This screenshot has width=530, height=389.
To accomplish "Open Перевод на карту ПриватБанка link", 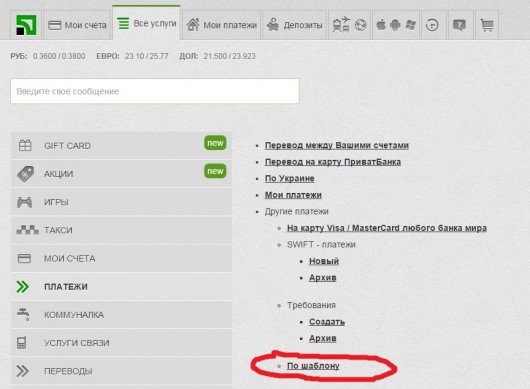I will pyautogui.click(x=333, y=162).
